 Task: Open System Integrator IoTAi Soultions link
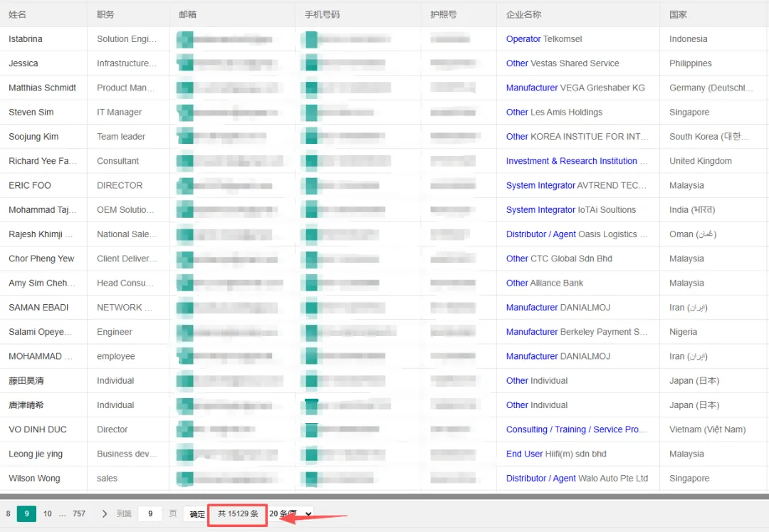pyautogui.click(x=571, y=210)
